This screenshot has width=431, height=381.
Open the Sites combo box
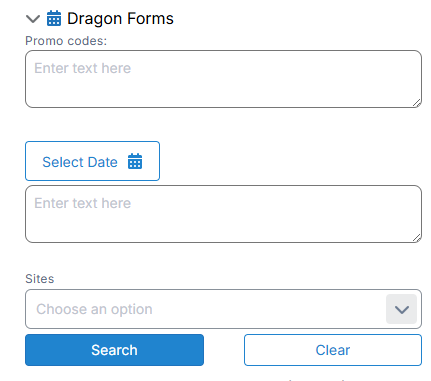point(223,309)
